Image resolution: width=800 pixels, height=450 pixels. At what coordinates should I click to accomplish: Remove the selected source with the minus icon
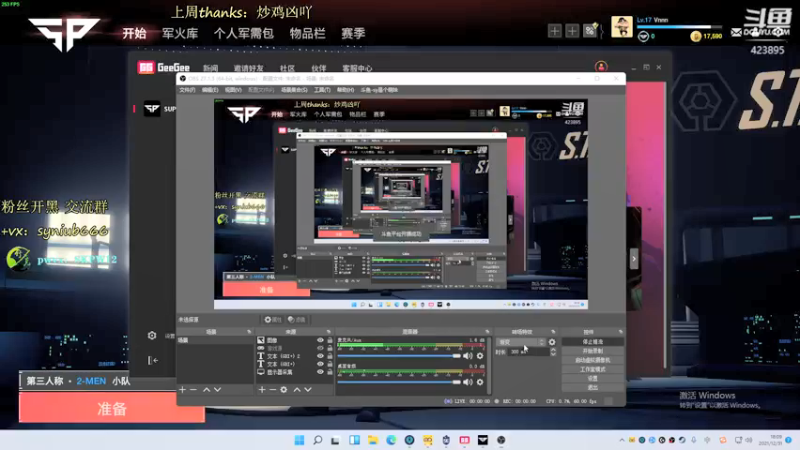pos(272,389)
